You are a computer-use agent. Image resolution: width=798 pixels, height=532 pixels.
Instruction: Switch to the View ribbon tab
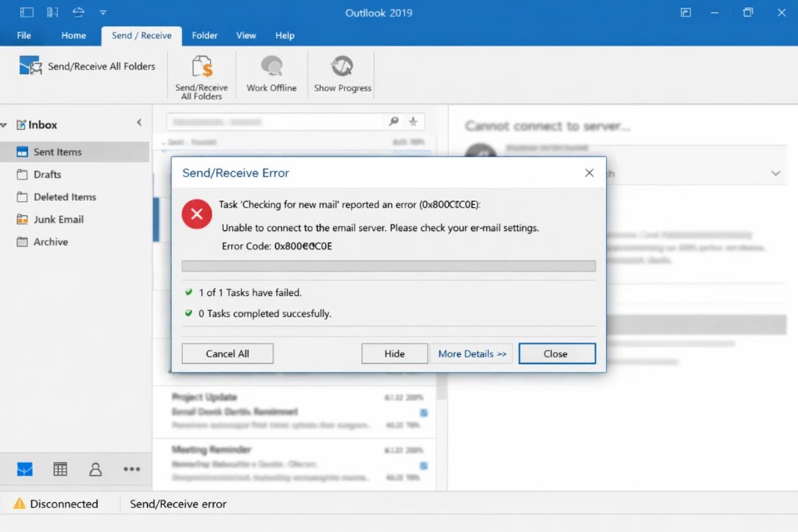[x=245, y=36]
